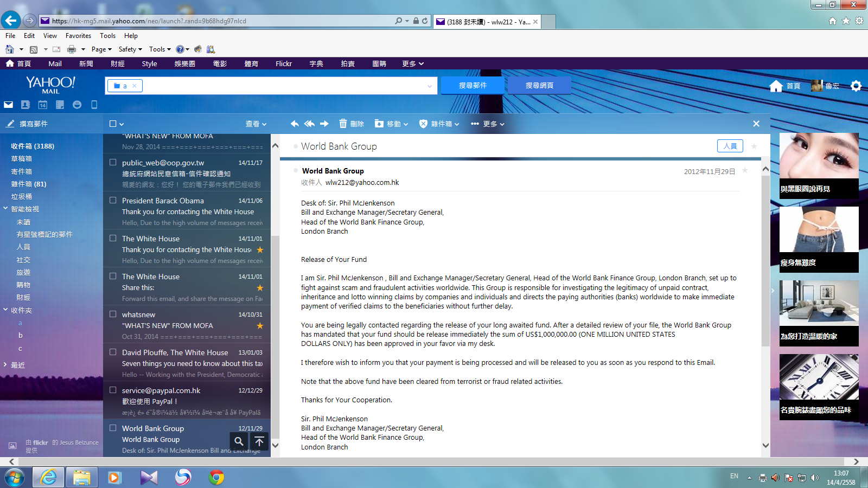Image resolution: width=868 pixels, height=488 pixels.
Task: Open the browser View menu
Action: [50, 36]
